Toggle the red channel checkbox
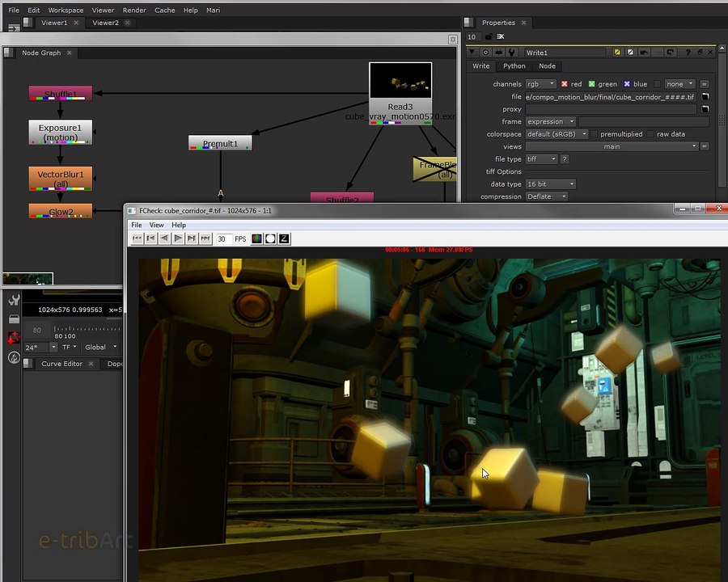 (x=564, y=84)
